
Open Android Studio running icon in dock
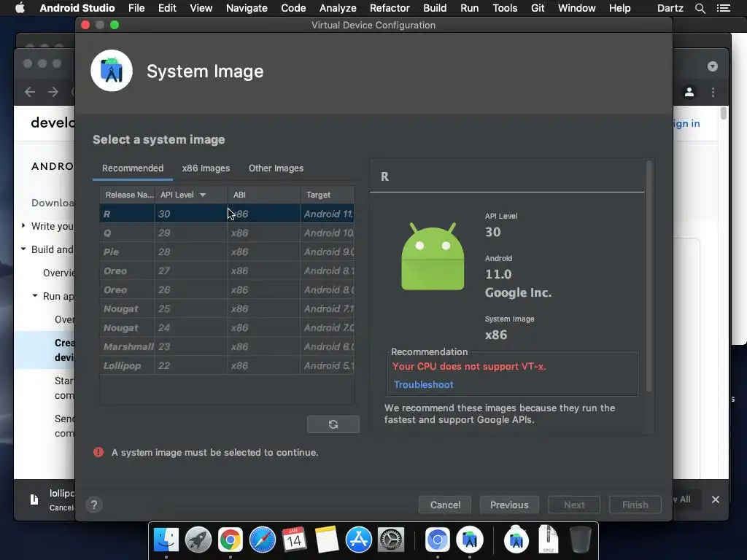(x=470, y=540)
